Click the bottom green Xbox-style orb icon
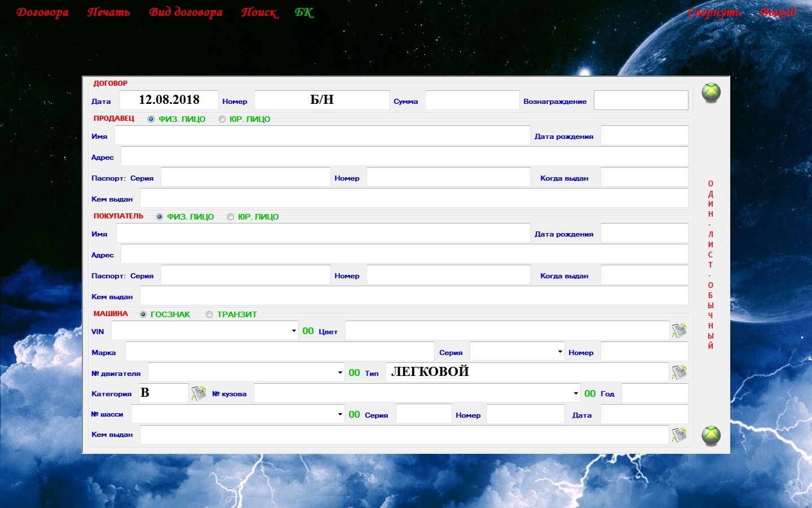812x508 pixels. pos(711,435)
